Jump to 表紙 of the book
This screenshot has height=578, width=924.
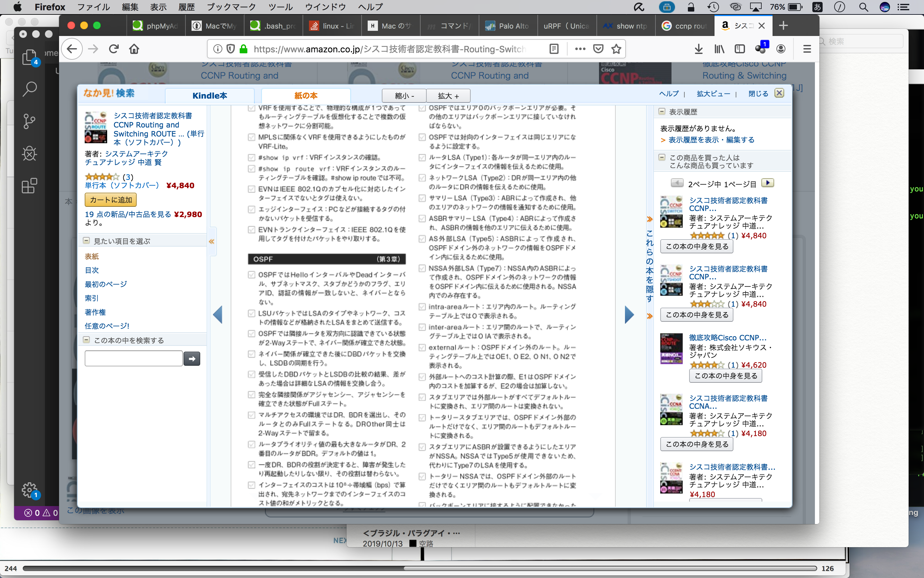[92, 256]
